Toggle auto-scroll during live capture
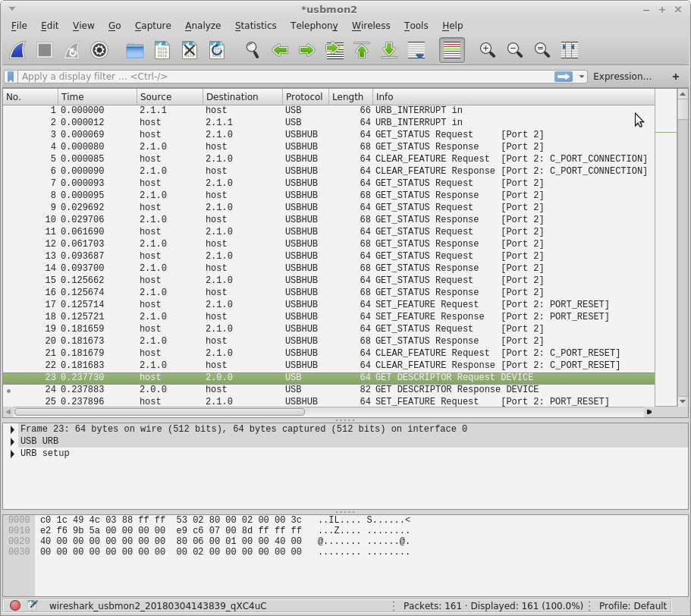This screenshot has height=616, width=691. (x=416, y=50)
